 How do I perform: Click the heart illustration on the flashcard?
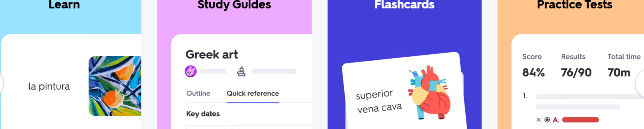point(429,93)
